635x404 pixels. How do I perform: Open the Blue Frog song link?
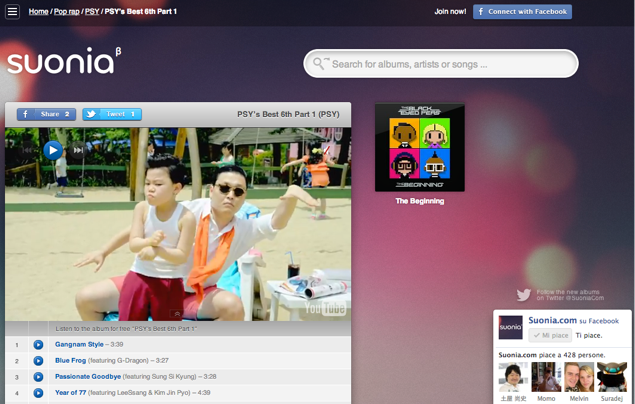[x=70, y=360]
